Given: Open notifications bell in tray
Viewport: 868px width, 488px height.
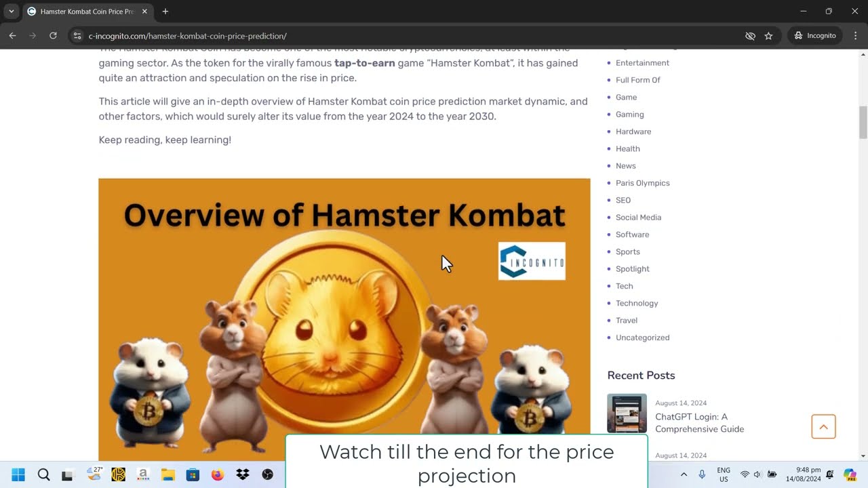Looking at the screenshot, I should (x=829, y=474).
